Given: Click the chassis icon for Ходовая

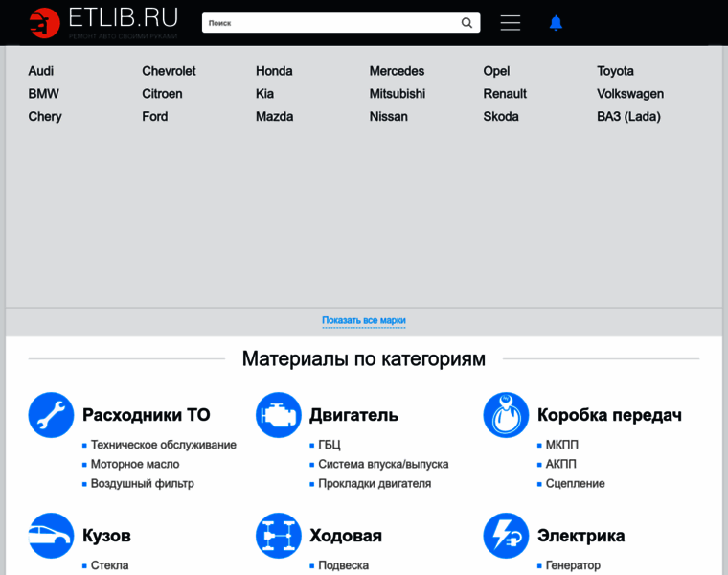Looking at the screenshot, I should point(279,536).
